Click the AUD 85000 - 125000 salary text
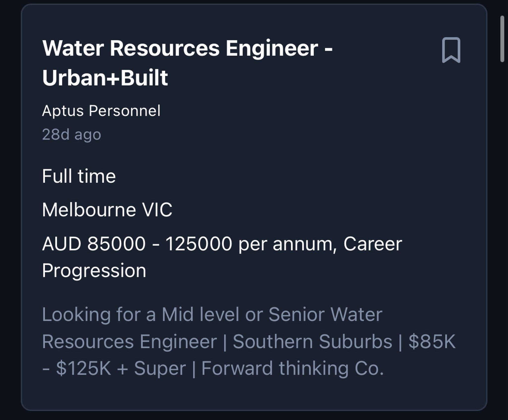This screenshot has height=420, width=508. (137, 244)
